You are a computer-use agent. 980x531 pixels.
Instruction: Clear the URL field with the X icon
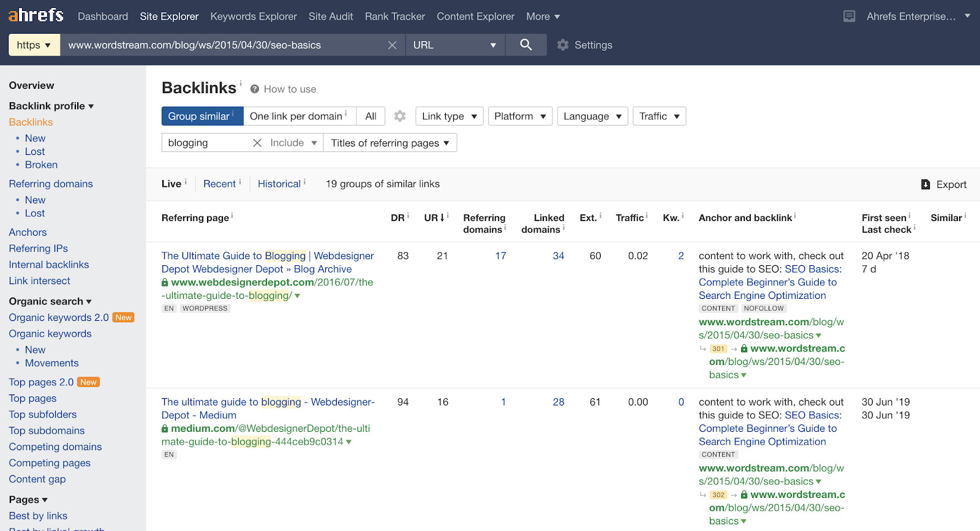tap(393, 45)
